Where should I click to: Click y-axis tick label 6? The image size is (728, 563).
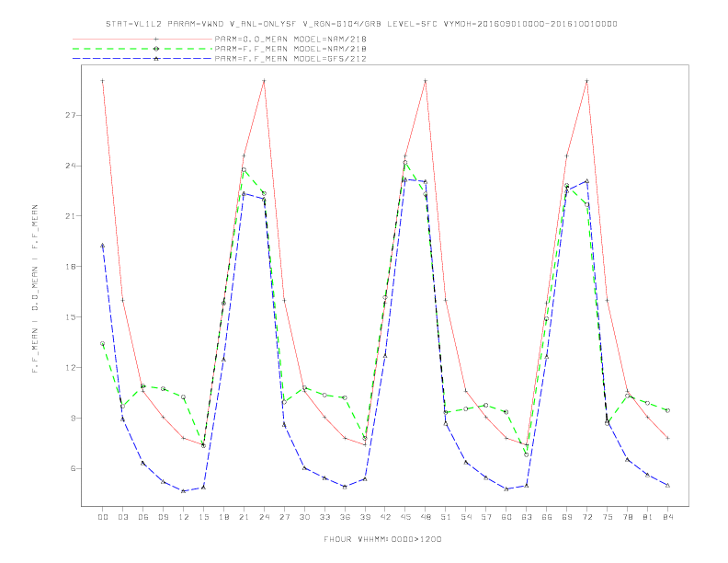[73, 468]
